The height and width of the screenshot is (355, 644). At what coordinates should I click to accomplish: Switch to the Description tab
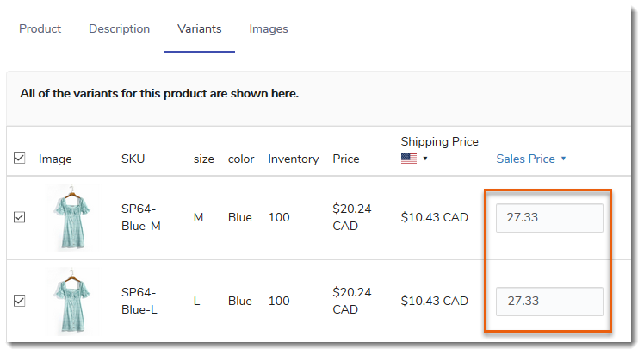pyautogui.click(x=119, y=28)
